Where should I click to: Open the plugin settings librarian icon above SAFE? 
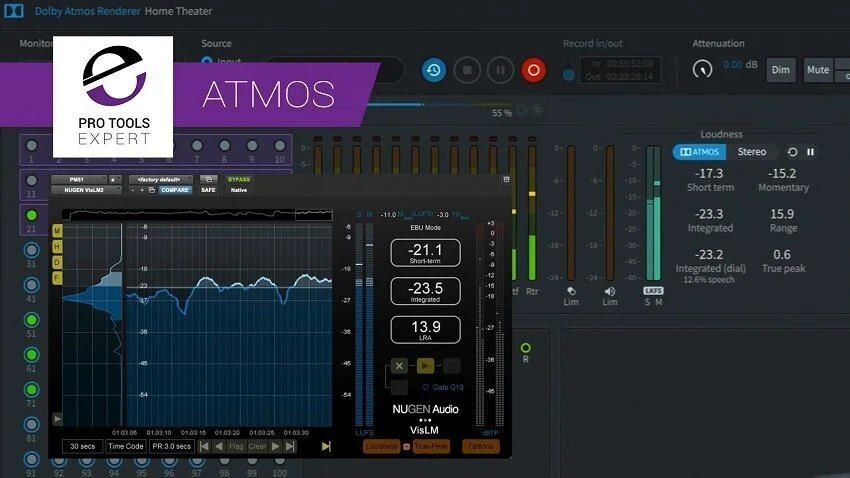point(208,179)
